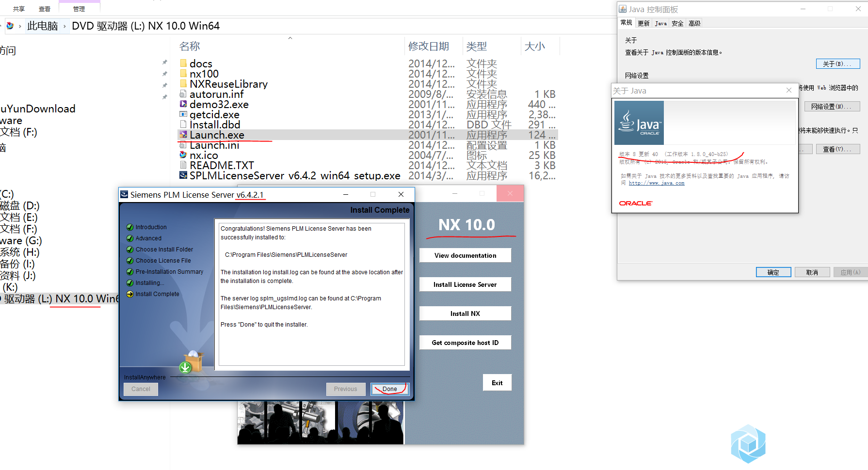Click 取消 in the Java Control Panel
The image size is (868, 470).
pos(812,272)
